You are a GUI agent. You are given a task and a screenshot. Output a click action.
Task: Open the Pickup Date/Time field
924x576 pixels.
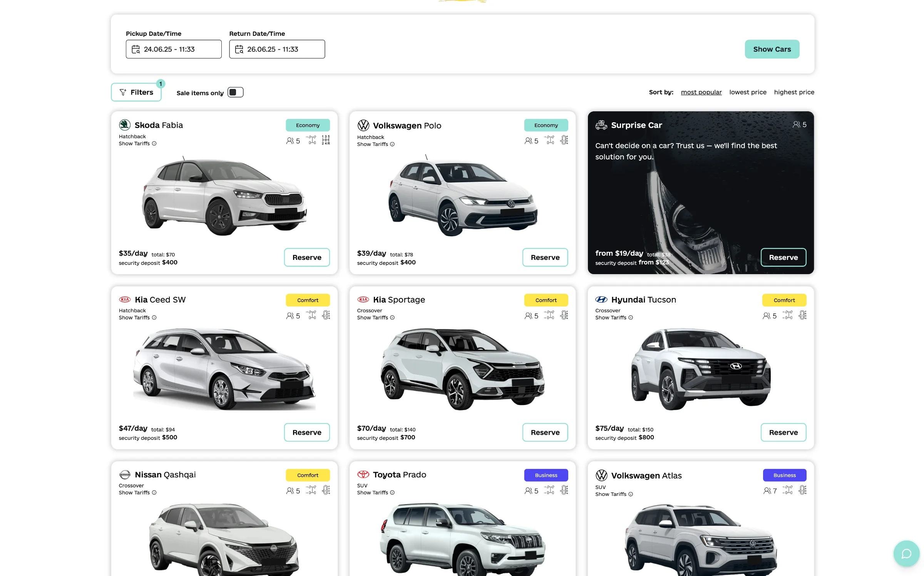tap(174, 49)
